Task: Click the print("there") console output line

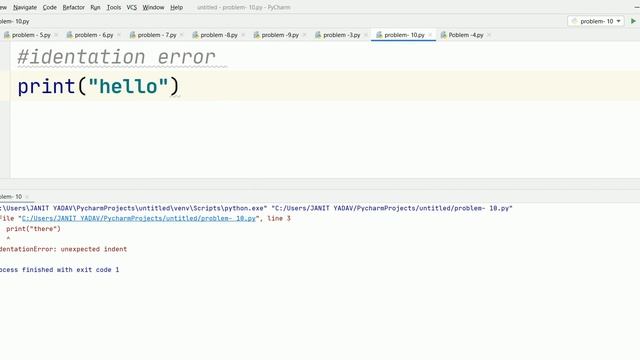Action: click(x=33, y=229)
